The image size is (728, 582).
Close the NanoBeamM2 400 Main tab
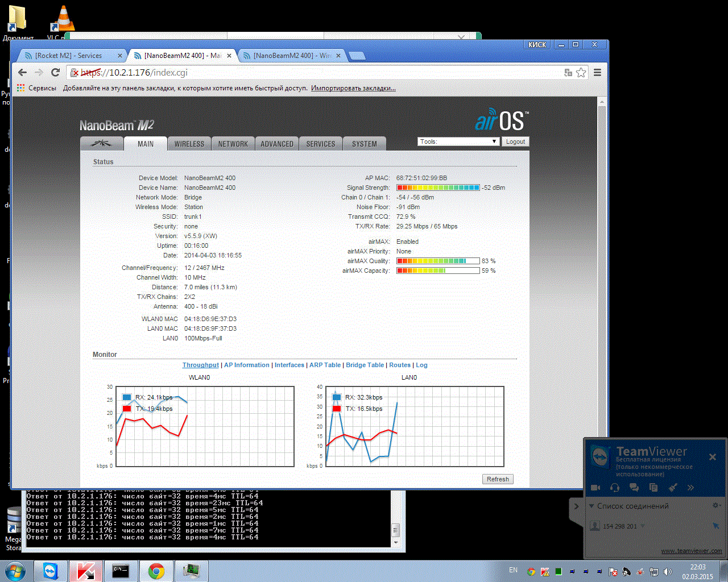point(229,56)
